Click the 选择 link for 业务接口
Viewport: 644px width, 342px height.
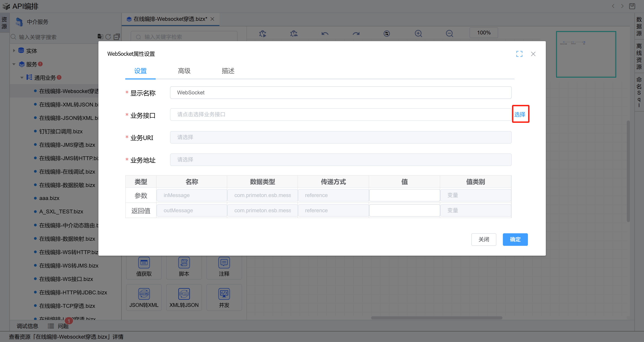tap(520, 114)
